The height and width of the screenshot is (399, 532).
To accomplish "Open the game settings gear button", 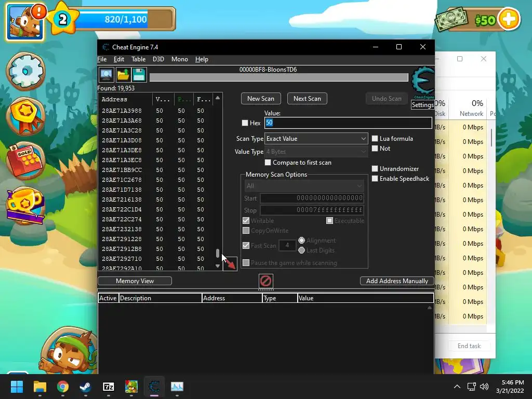I will pos(26,71).
